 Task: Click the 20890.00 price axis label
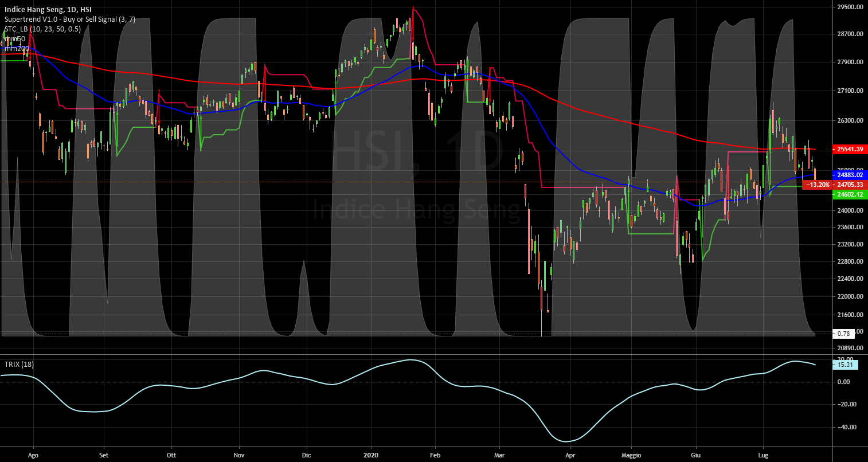850,348
